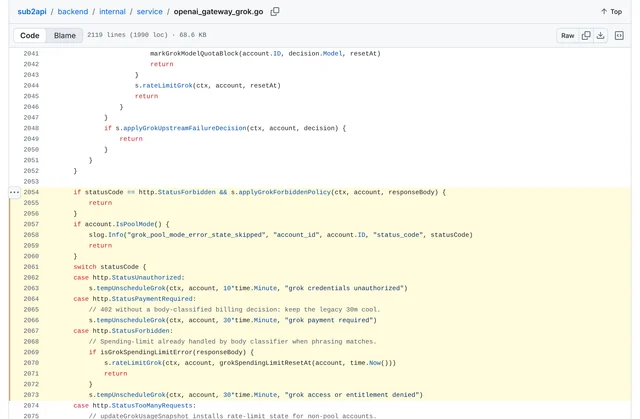Select line number 2041

coord(31,53)
